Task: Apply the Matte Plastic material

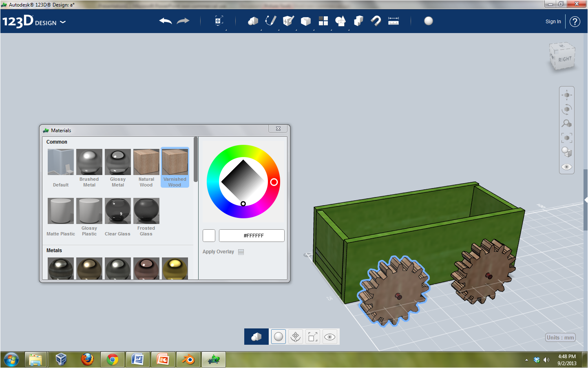Action: coord(61,217)
